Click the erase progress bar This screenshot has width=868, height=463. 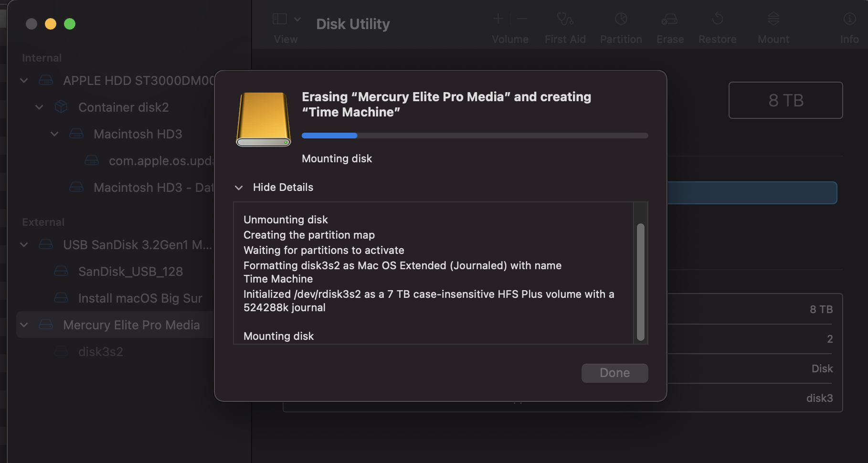[x=475, y=136]
